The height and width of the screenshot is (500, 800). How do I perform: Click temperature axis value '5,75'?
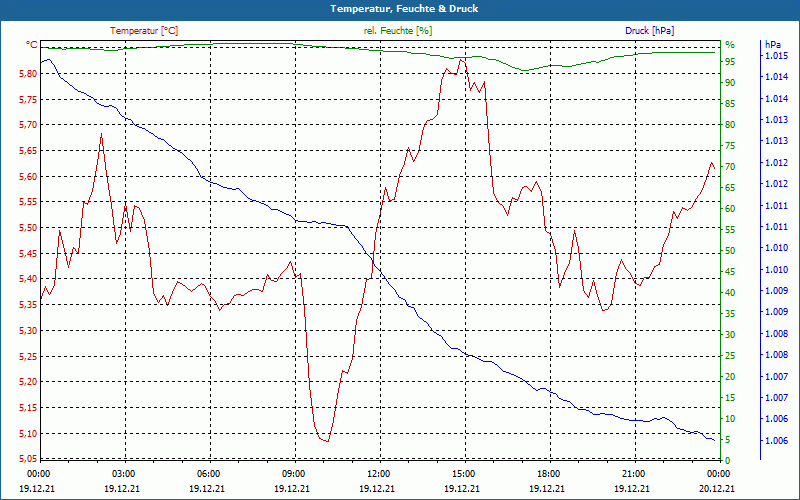click(x=28, y=100)
